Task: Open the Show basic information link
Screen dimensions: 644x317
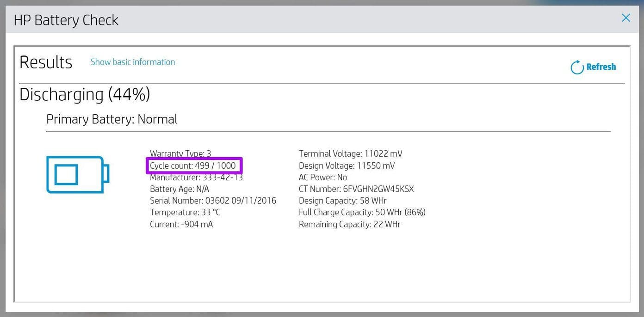Action: (133, 62)
